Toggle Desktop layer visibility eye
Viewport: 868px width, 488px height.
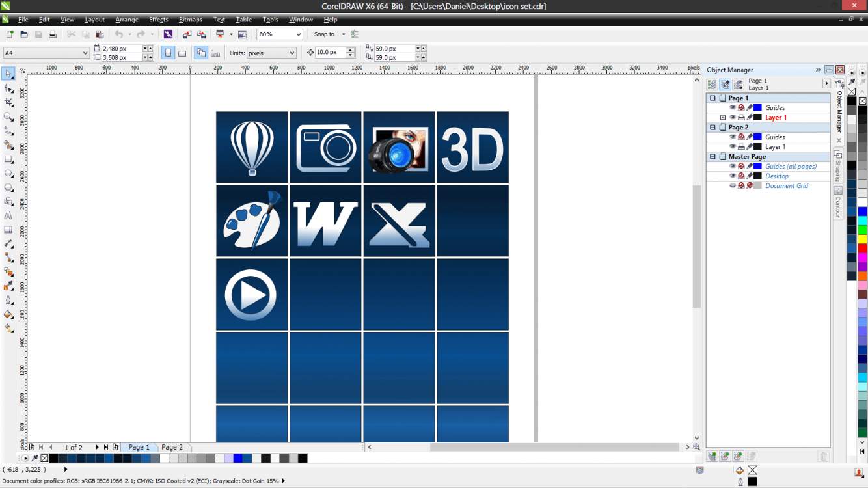pos(733,176)
